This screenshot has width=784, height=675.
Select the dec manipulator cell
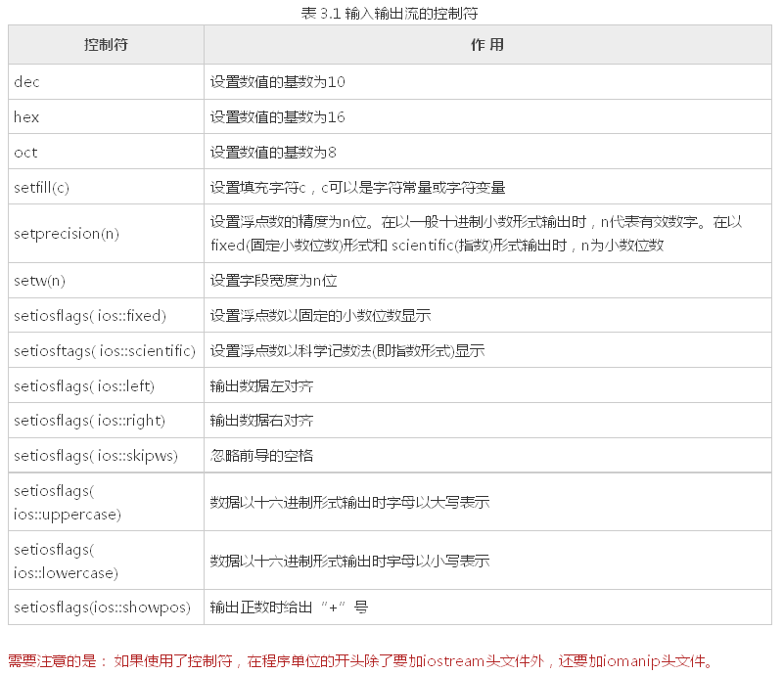[x=27, y=82]
